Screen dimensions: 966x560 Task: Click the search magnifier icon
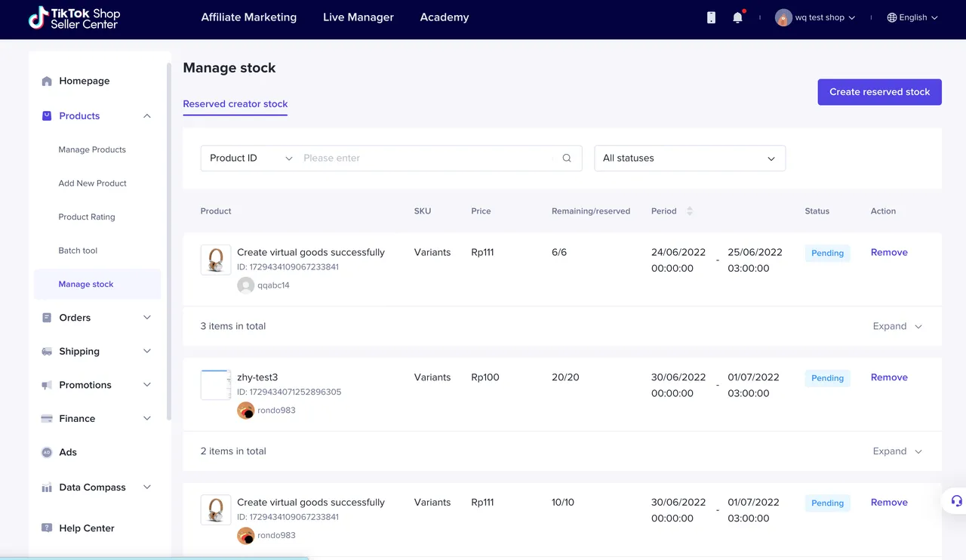[x=567, y=158]
